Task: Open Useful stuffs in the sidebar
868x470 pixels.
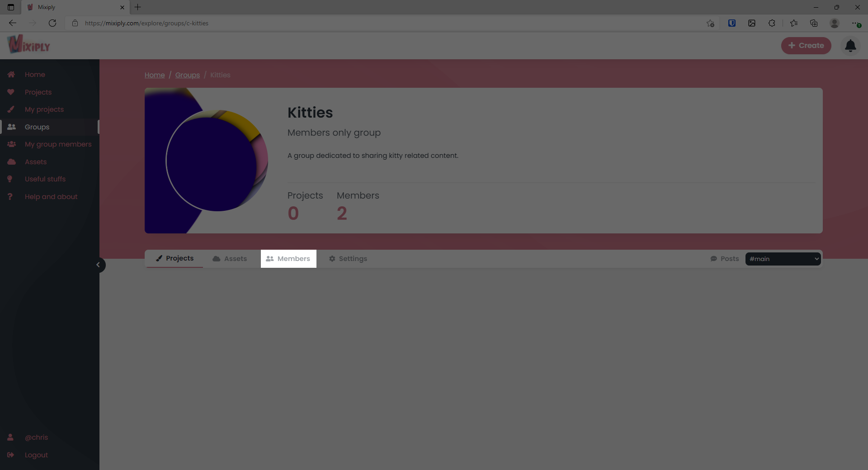Action: 45,179
